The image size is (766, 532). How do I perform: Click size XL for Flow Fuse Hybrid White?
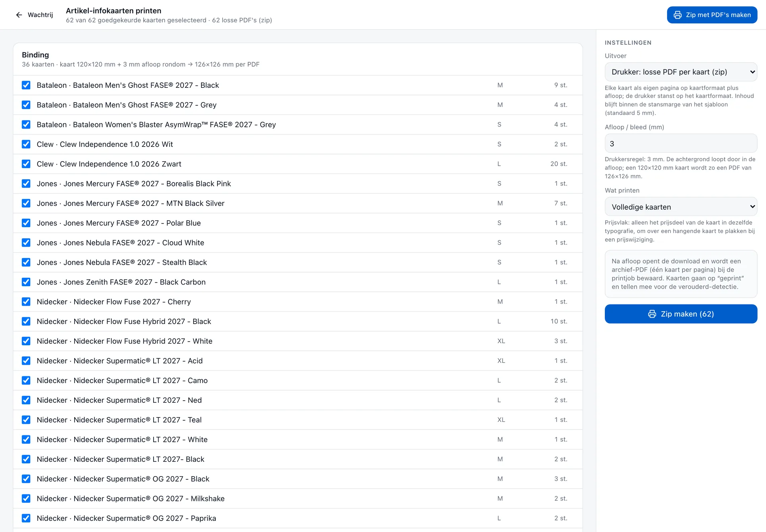tap(501, 341)
